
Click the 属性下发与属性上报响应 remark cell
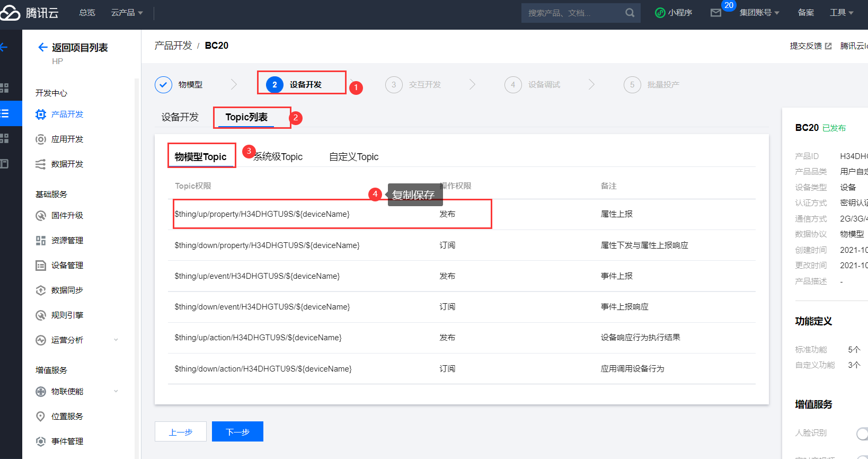[644, 245]
